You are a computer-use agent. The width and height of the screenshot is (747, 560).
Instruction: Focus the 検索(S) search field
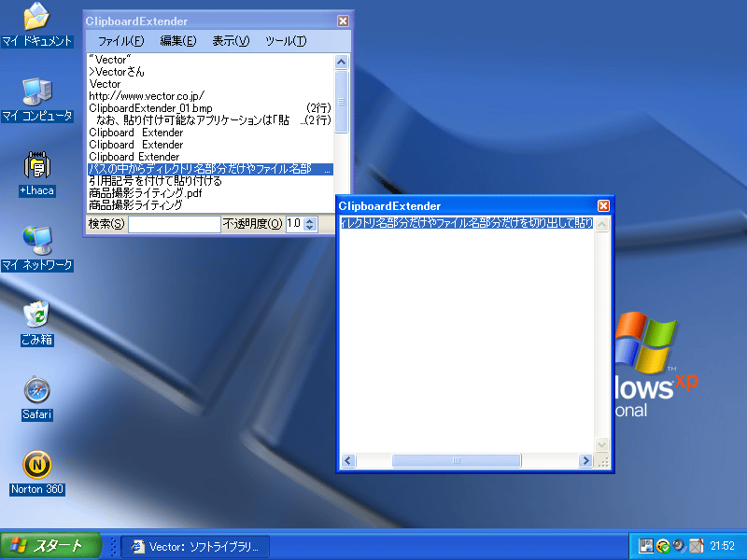[x=175, y=224]
